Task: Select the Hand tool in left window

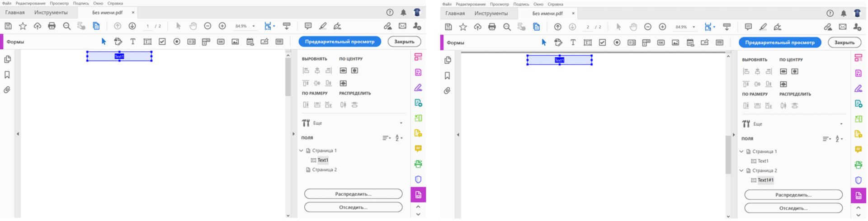Action: pos(193,26)
